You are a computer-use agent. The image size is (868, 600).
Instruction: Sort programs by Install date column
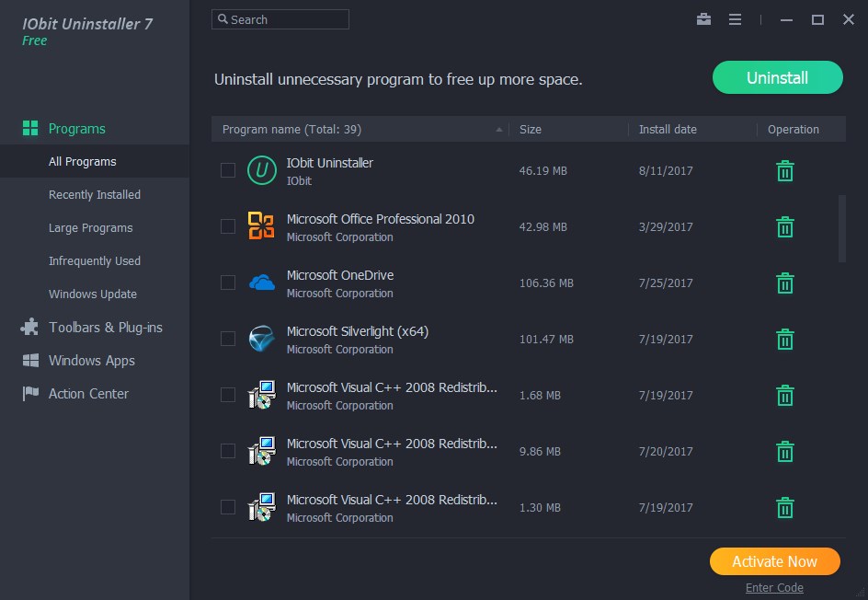tap(667, 129)
